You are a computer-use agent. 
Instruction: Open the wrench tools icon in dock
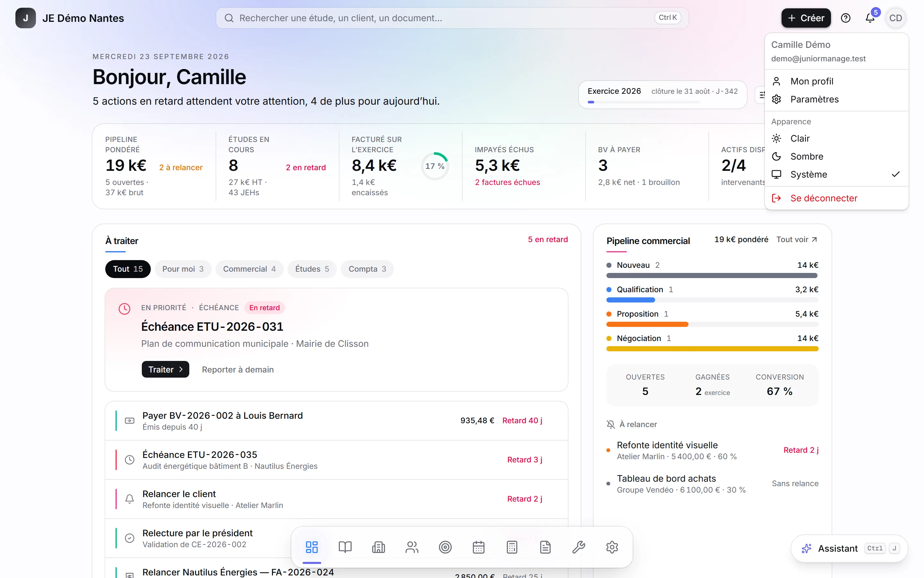[579, 547]
